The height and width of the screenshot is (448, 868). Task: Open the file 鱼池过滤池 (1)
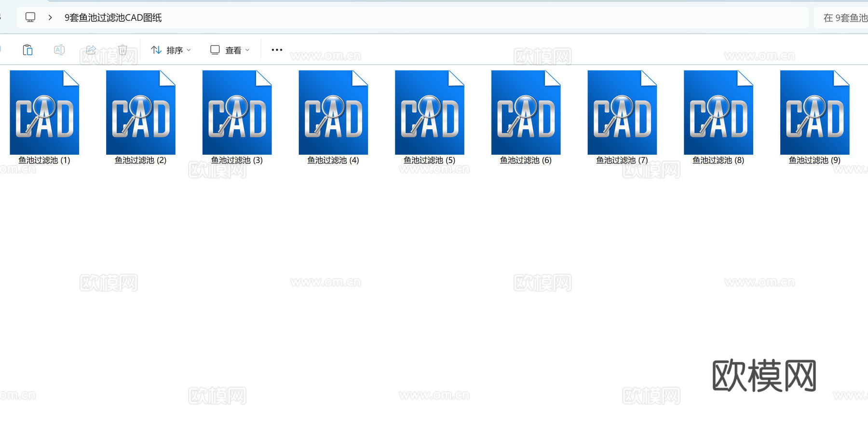coord(44,112)
